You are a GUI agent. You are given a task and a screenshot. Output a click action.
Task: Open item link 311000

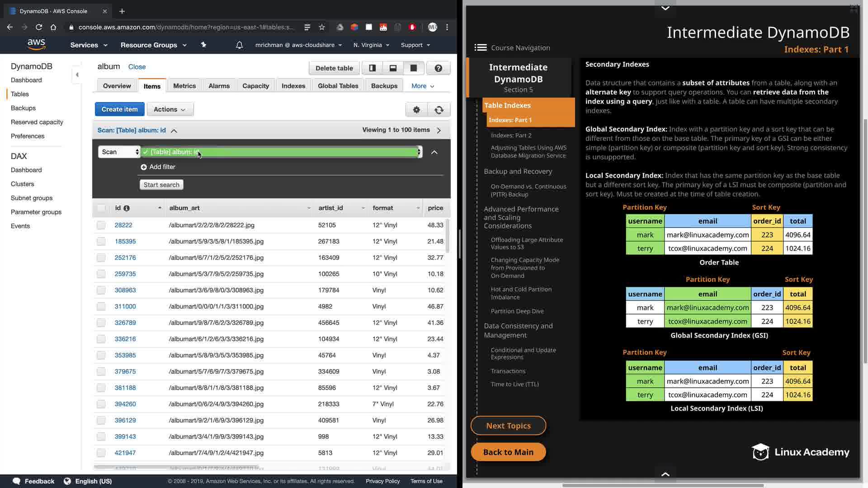tap(125, 307)
